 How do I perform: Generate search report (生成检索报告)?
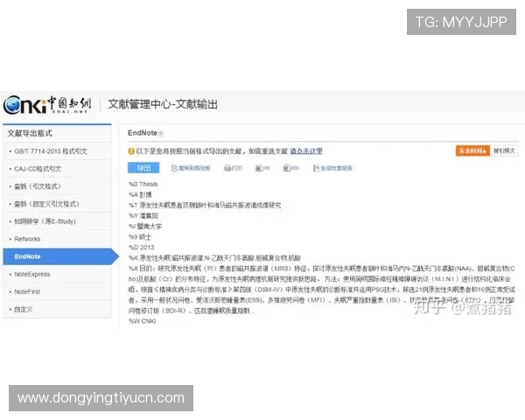coord(332,168)
